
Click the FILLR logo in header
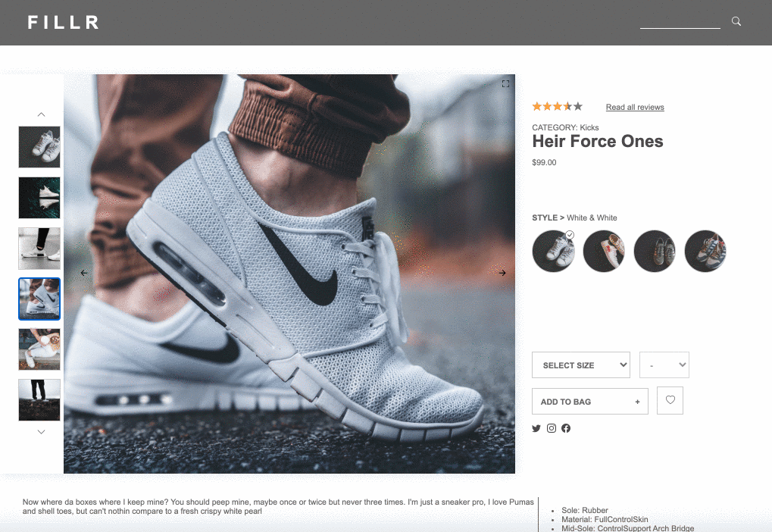click(x=64, y=23)
